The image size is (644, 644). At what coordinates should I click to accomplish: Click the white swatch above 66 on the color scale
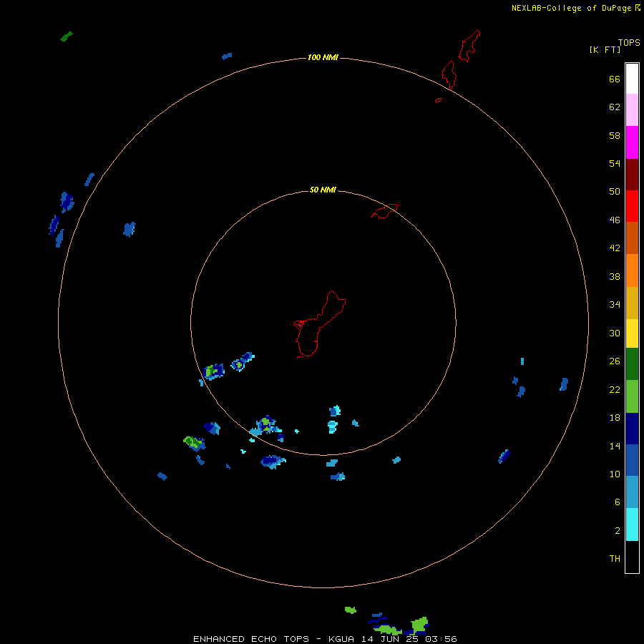coord(632,79)
